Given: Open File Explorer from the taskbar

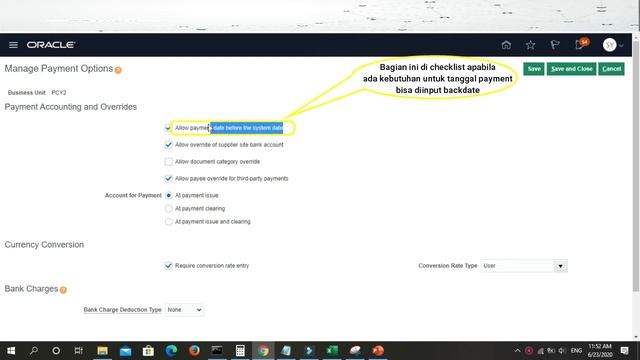Looking at the screenshot, I should coord(102,351).
